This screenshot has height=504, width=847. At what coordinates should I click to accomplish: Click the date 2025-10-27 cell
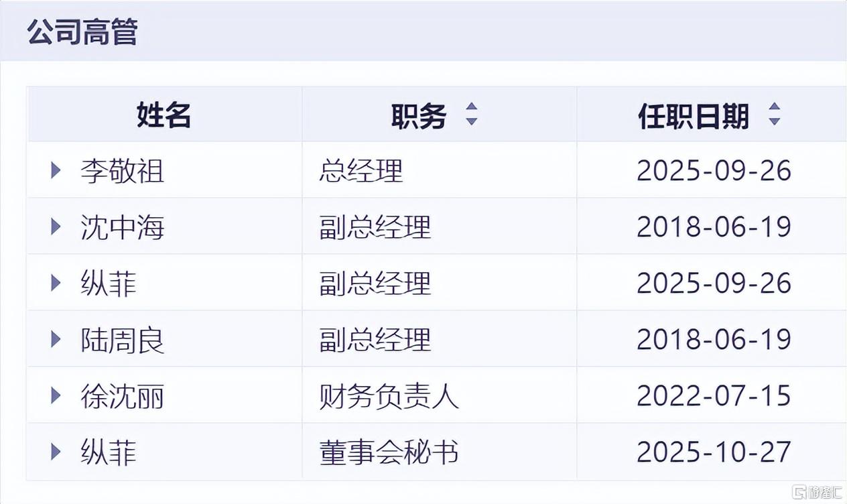pyautogui.click(x=714, y=452)
